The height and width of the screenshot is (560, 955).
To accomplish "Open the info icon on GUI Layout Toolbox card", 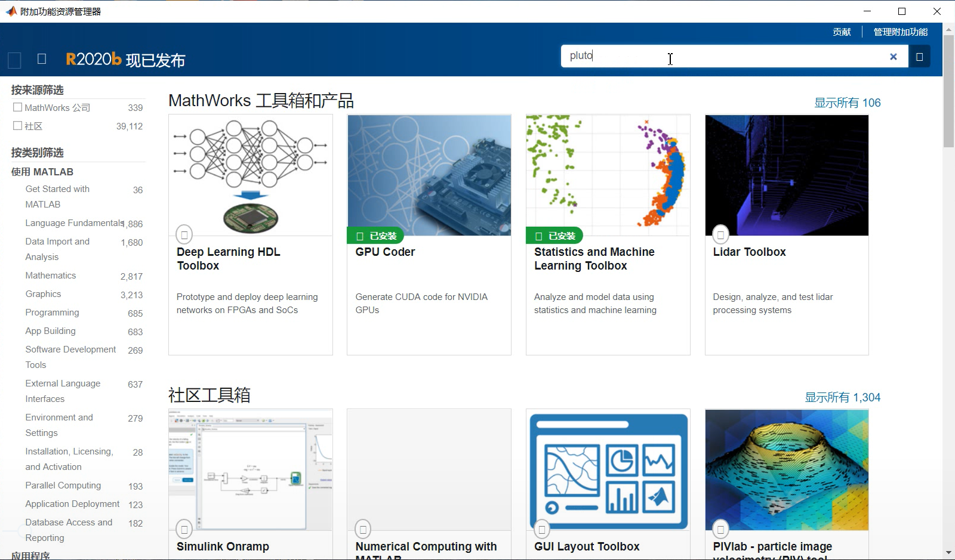I will click(x=541, y=528).
